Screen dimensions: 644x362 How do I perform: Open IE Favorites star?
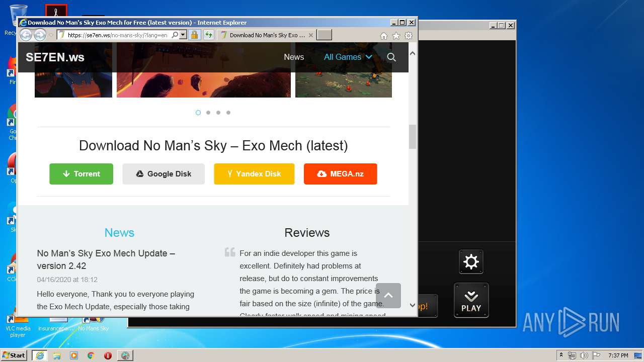point(396,36)
